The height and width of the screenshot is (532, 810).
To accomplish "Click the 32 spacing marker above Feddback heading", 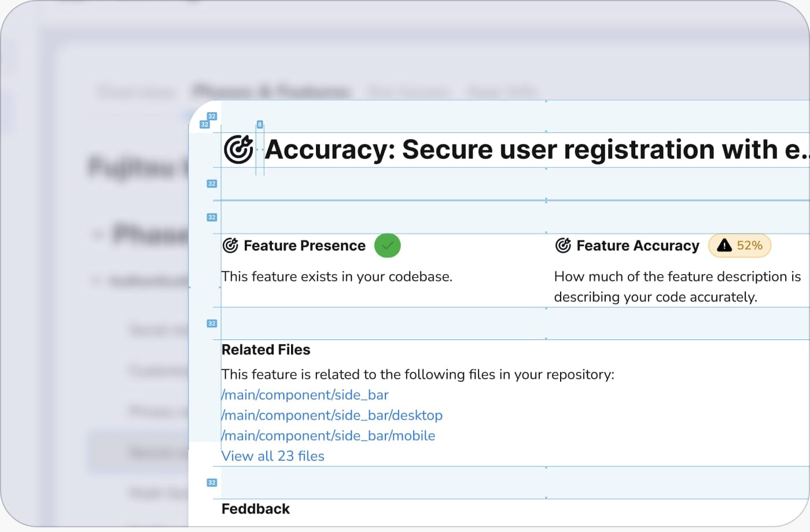I will [212, 483].
